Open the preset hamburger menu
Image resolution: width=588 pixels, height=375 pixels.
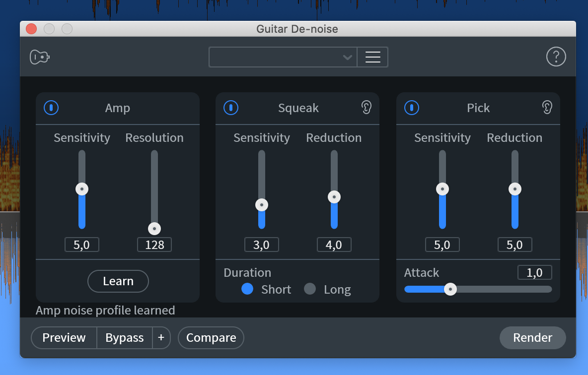[x=373, y=57]
